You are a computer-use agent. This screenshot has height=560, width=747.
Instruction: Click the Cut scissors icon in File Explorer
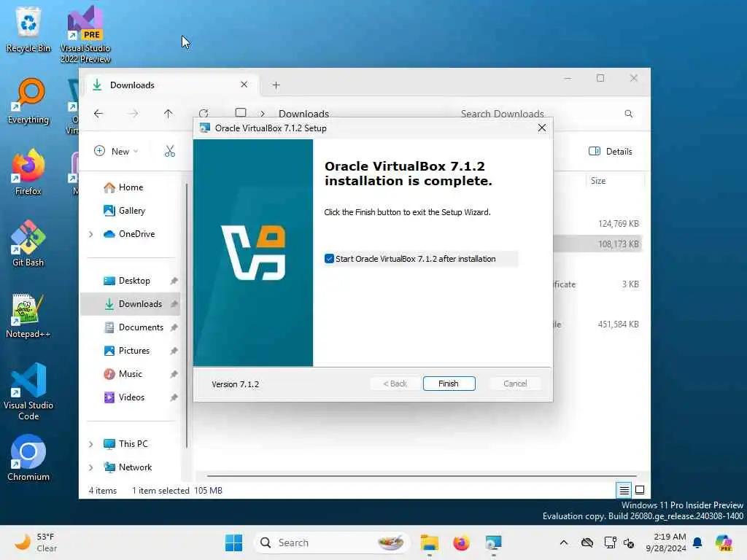(x=169, y=151)
